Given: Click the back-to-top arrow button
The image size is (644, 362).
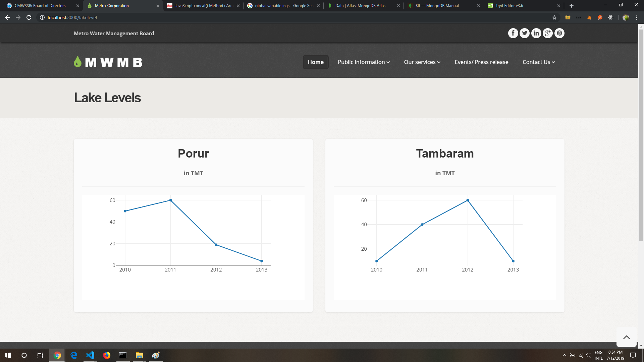Looking at the screenshot, I should point(626,337).
